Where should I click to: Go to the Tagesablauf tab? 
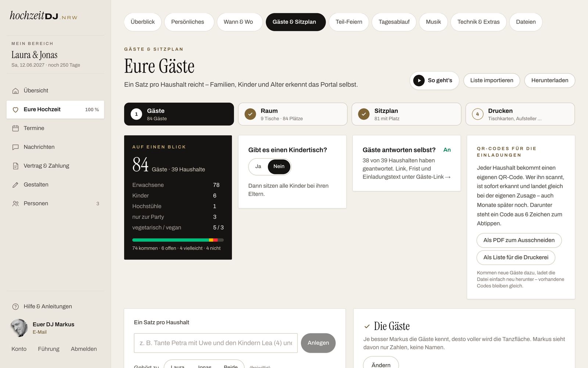(394, 22)
